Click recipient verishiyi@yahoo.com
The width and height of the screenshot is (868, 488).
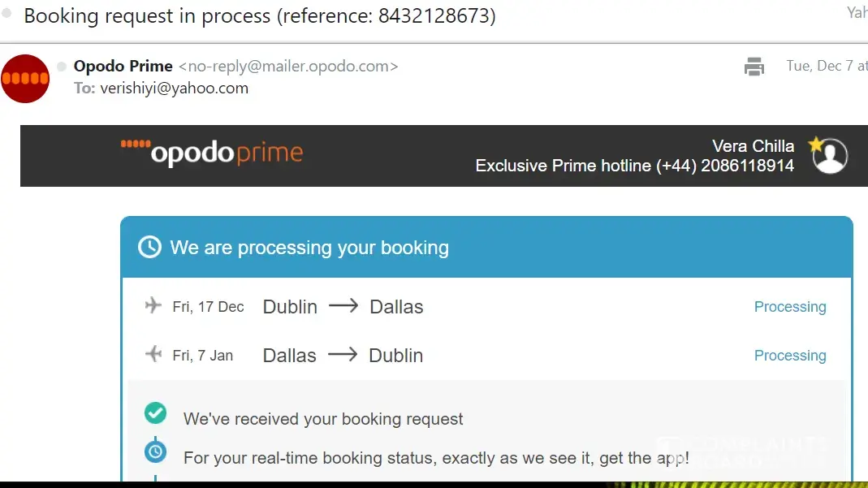(174, 89)
